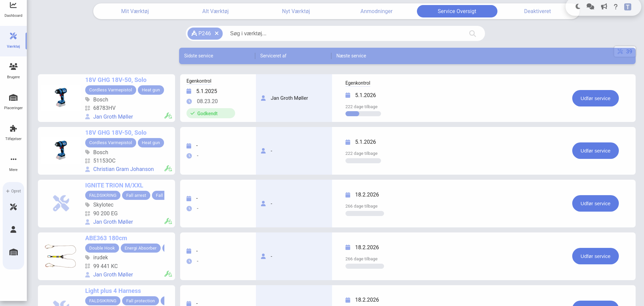Open the announcements megaphone icon
This screenshot has width=644, height=306.
[x=604, y=7]
